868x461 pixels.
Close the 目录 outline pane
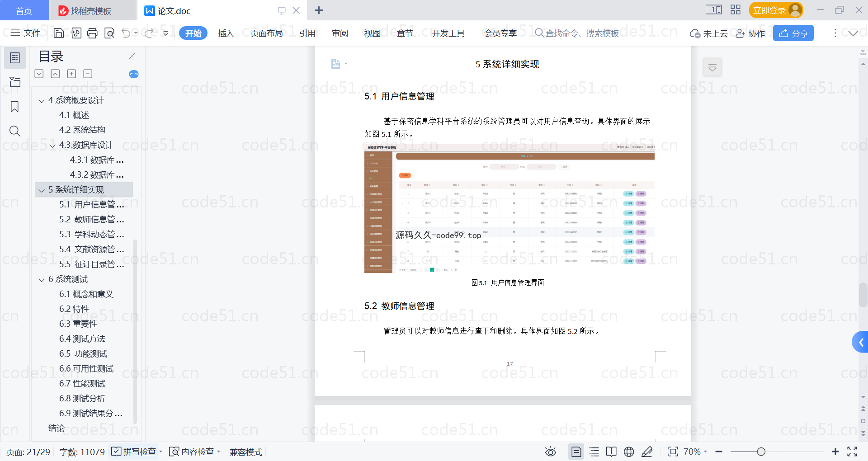132,56
